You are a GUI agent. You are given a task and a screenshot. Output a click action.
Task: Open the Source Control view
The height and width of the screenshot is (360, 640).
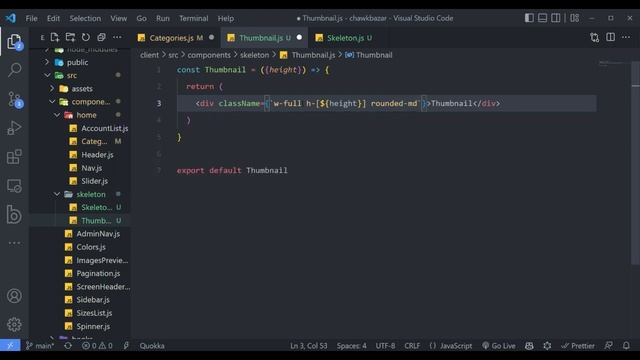click(x=14, y=99)
